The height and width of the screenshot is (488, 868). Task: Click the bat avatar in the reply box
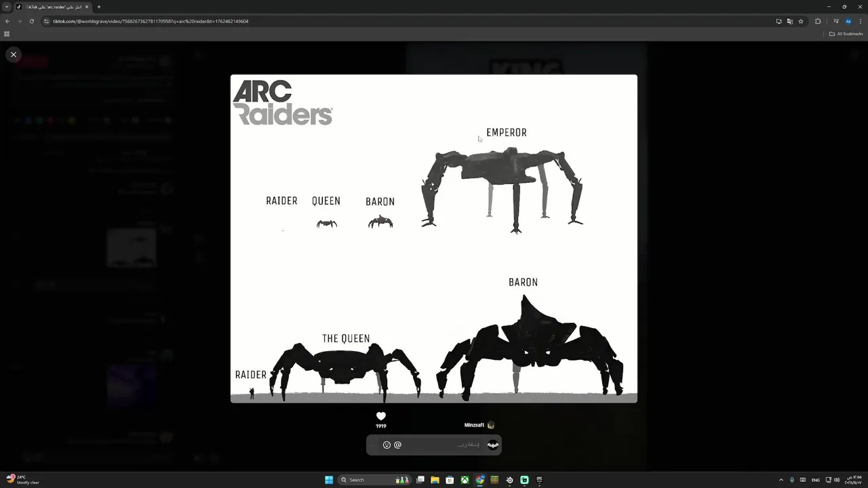click(493, 445)
